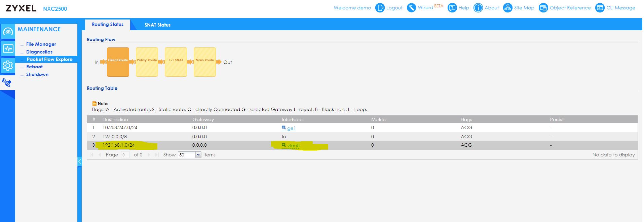This screenshot has height=222, width=644.
Task: Open the CLI Message icon
Action: pyautogui.click(x=600, y=8)
